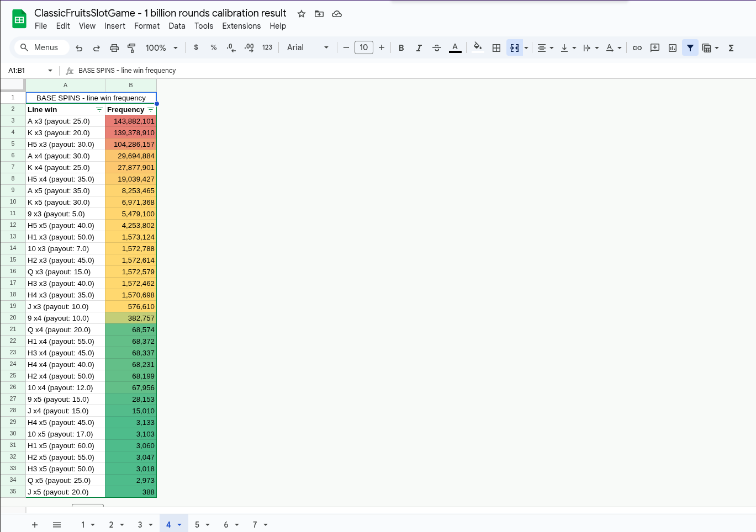Select column B header

(131, 85)
